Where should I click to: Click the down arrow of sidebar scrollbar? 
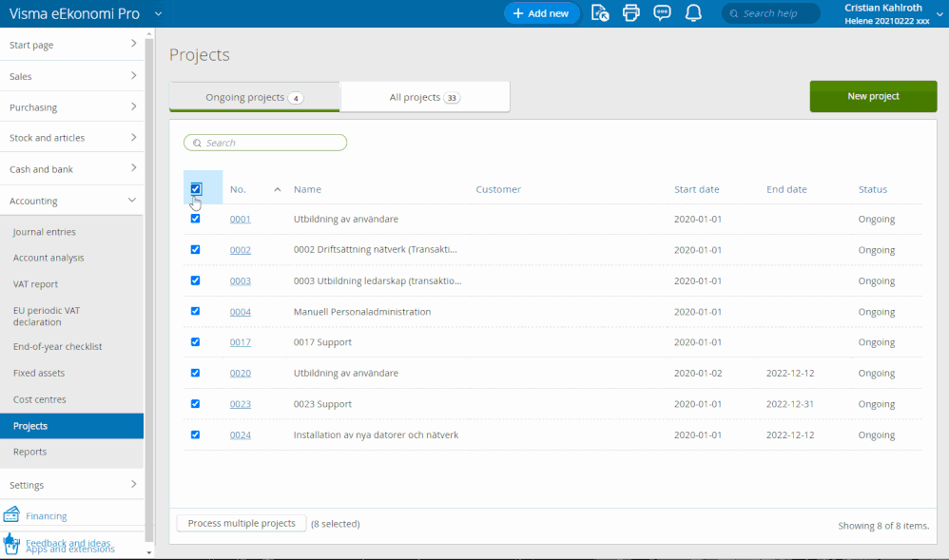148,551
